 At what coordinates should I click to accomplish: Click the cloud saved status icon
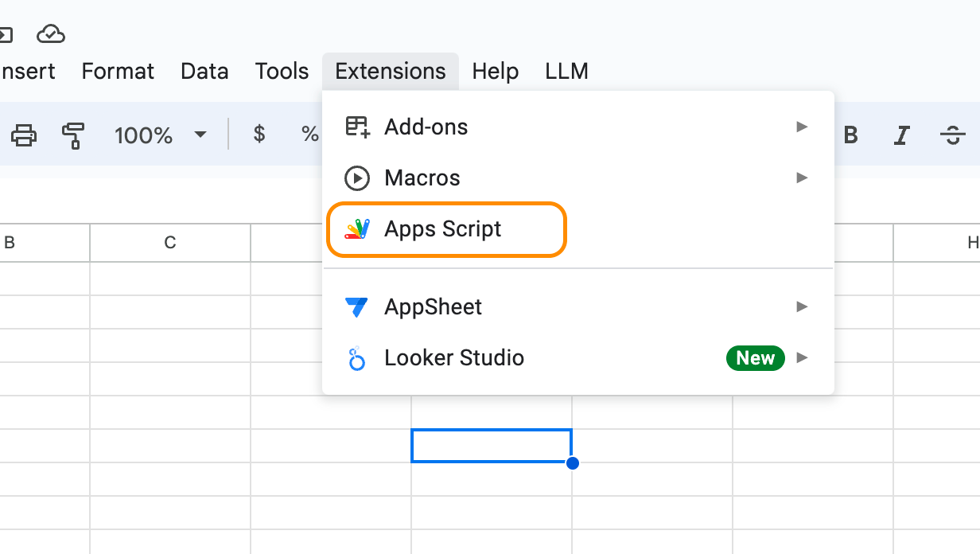(51, 34)
